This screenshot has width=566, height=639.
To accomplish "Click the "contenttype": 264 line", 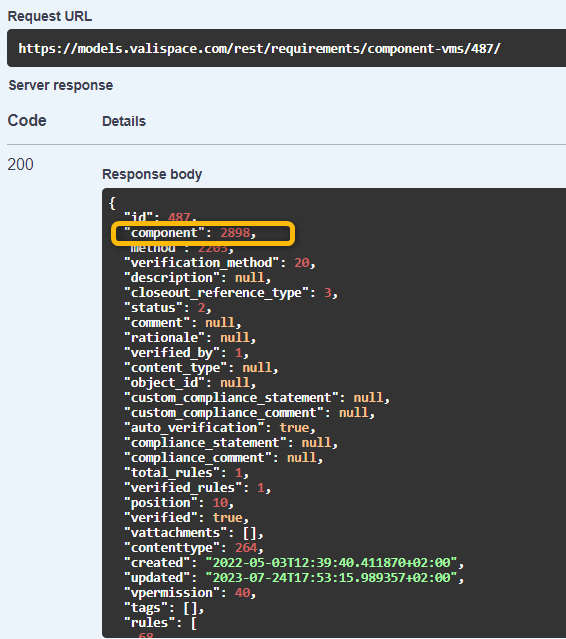I will (194, 548).
